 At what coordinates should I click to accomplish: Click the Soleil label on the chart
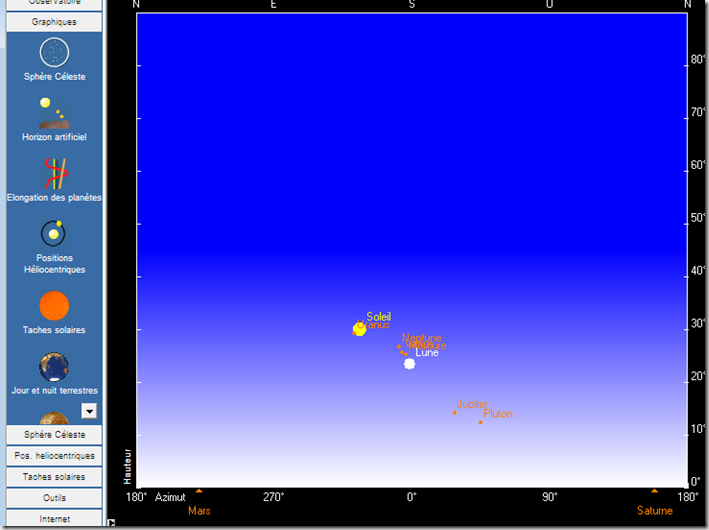click(379, 316)
